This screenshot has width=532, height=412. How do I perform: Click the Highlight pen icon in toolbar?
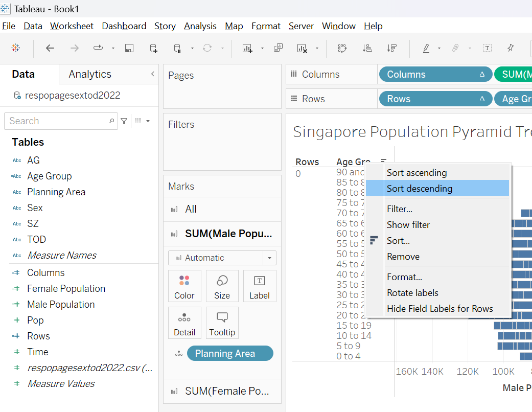[426, 48]
